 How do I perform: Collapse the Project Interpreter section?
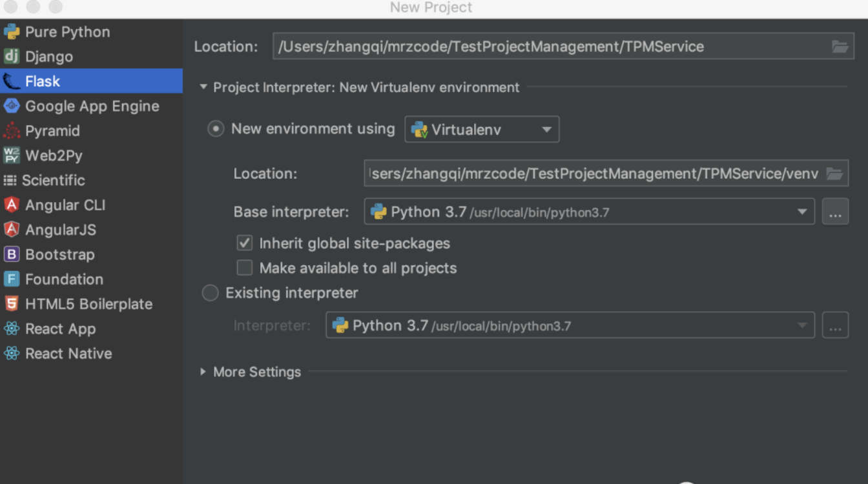pos(203,87)
